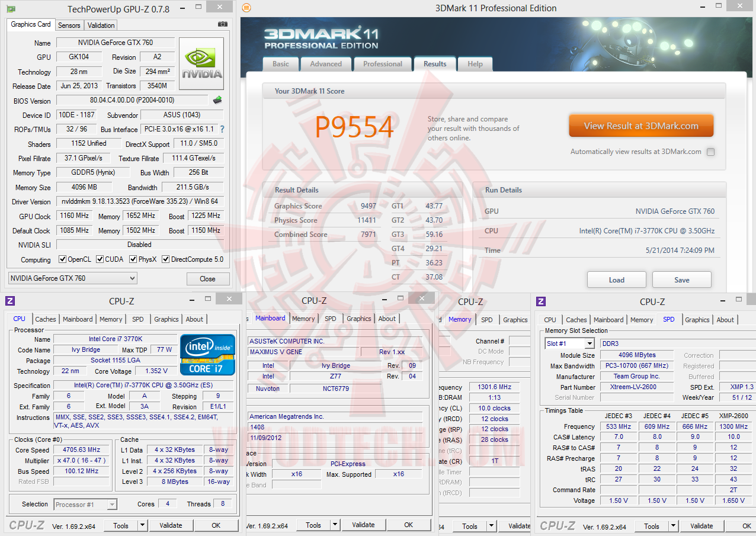
Task: Click the 3DMark 11 title bar icon
Action: [246, 8]
